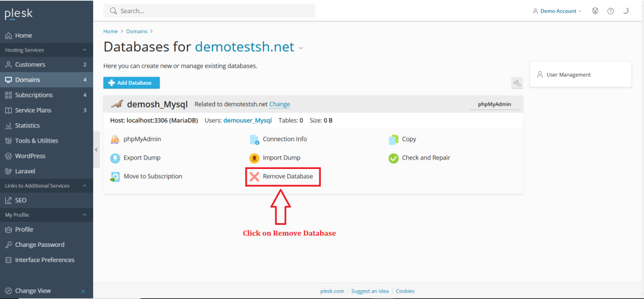The width and height of the screenshot is (644, 299).
Task: Click the Export Dump download icon
Action: pos(116,158)
